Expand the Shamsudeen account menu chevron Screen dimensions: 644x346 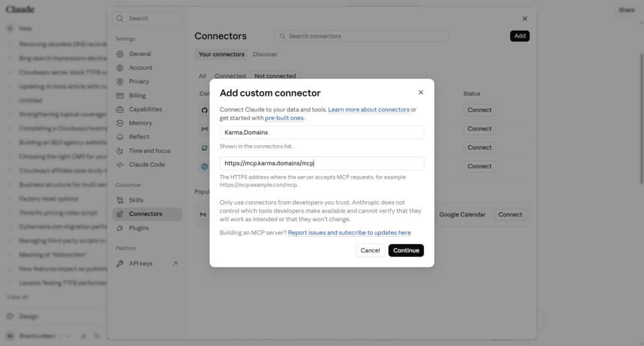tap(68, 336)
